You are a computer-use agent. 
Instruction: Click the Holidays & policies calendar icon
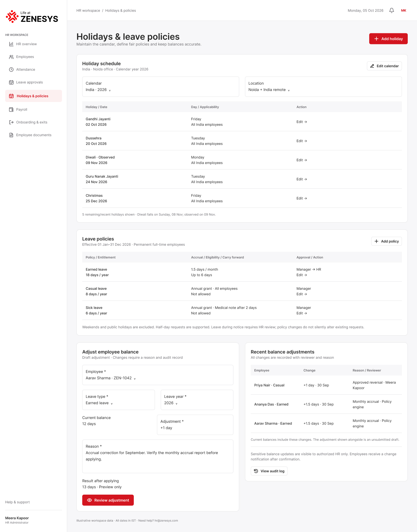coord(11,96)
